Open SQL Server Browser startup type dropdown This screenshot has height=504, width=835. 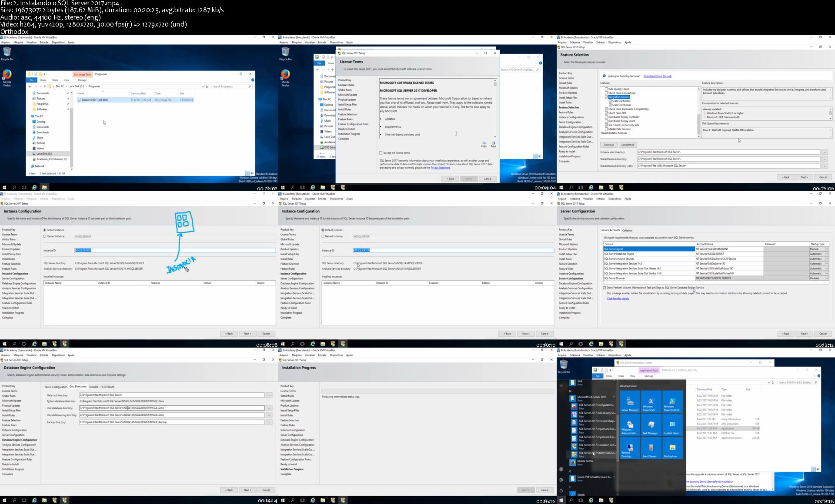tap(827, 278)
